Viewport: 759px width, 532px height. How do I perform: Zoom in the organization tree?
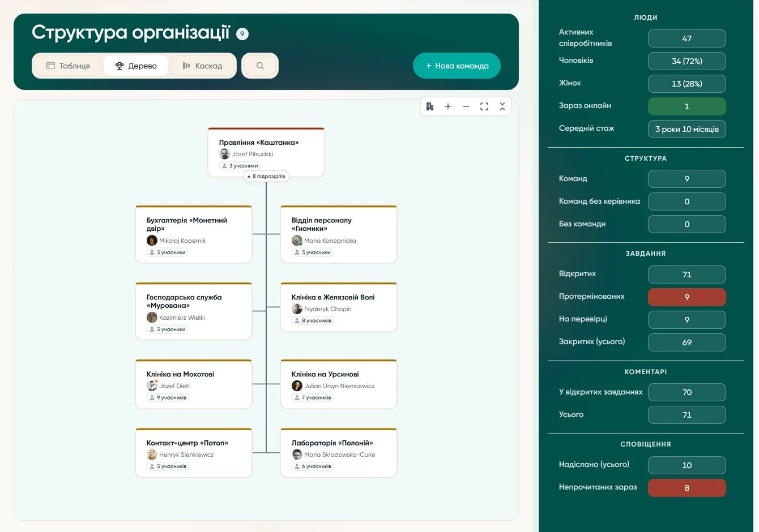[x=448, y=106]
